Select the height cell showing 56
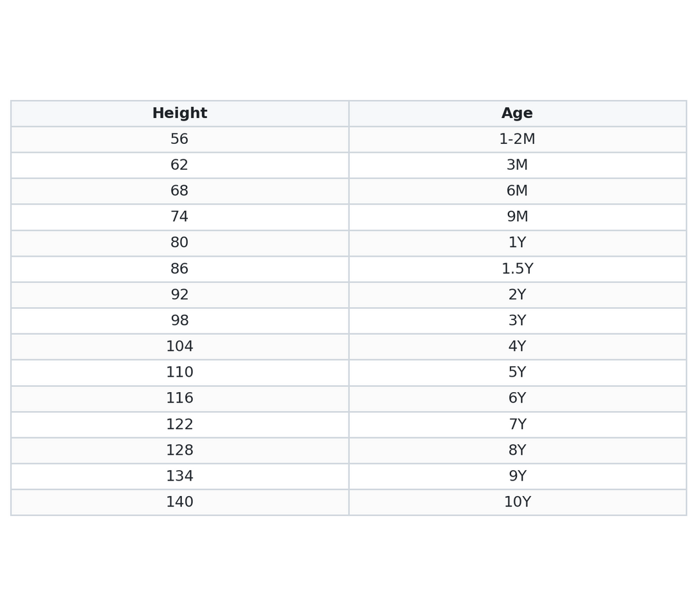 179,139
